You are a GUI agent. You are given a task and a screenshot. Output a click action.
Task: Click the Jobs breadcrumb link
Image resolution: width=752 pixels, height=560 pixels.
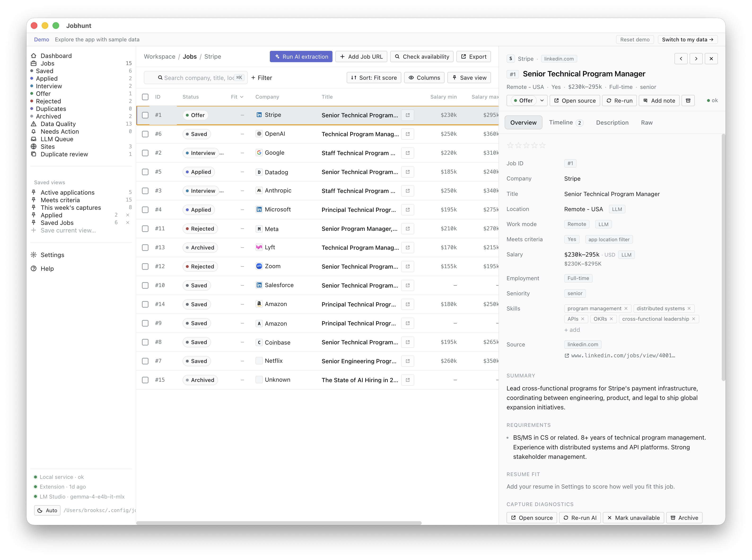[189, 57]
